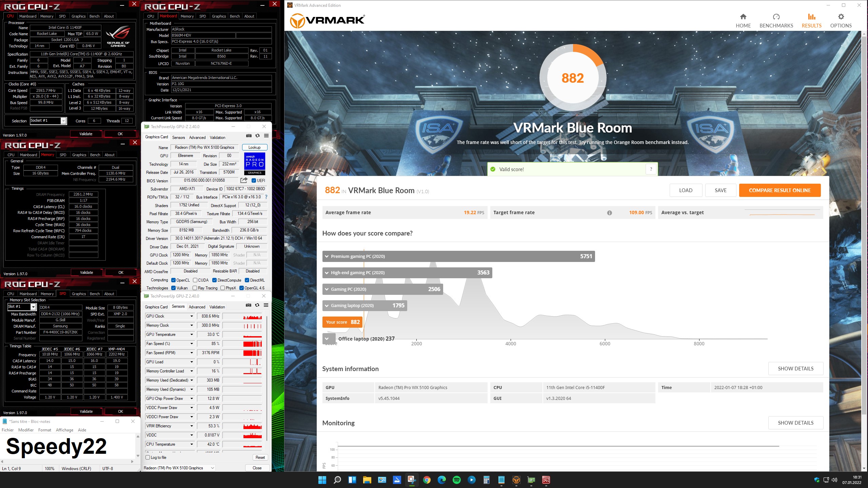This screenshot has height=488, width=868.
Task: Click the refresh icon in the GPU-Z Sensors window
Action: tap(257, 305)
